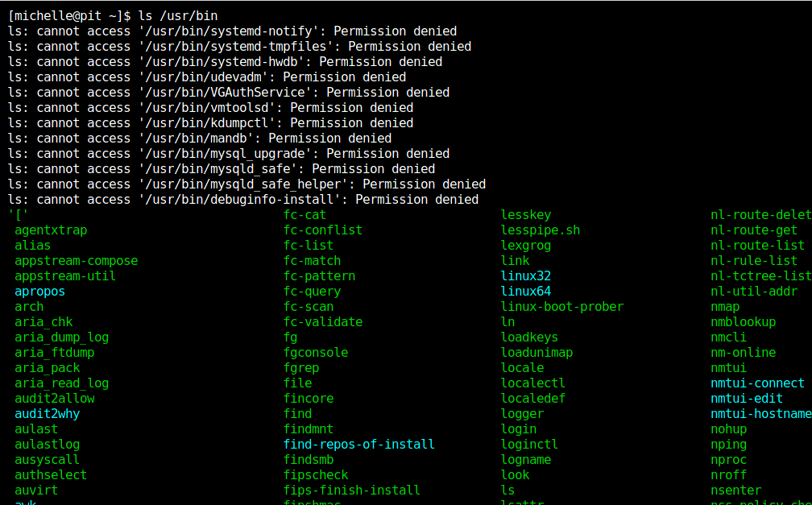Click the systemd-notify permission denied line
This screenshot has height=505, width=812.
[232, 31]
